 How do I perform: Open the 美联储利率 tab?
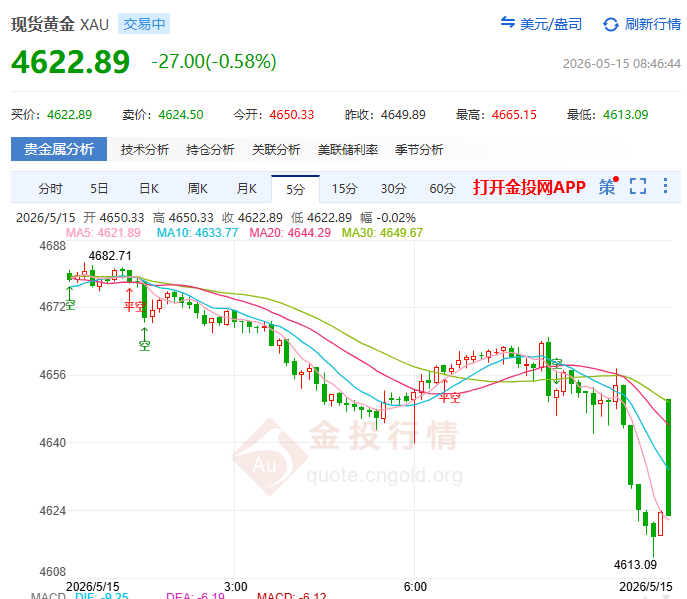[348, 150]
